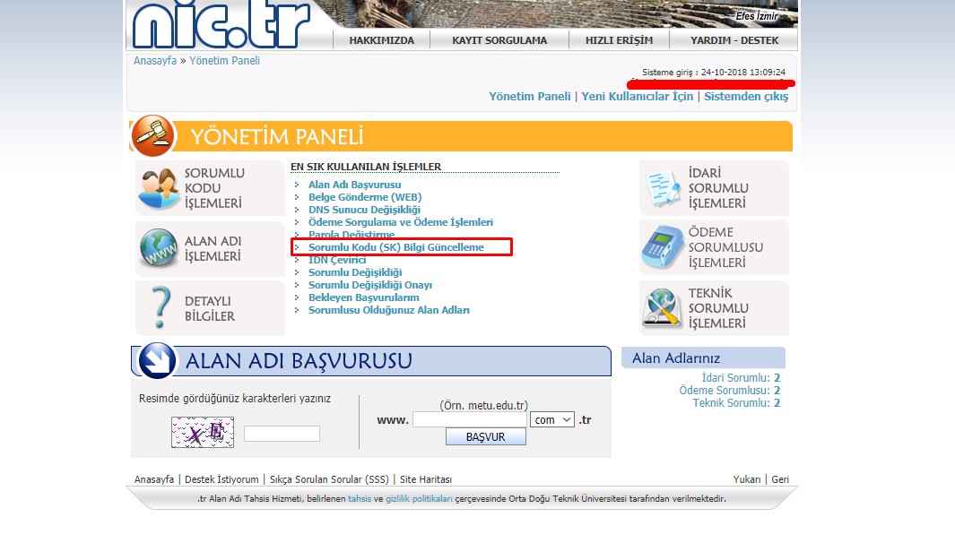Click the captcha image

point(203,433)
